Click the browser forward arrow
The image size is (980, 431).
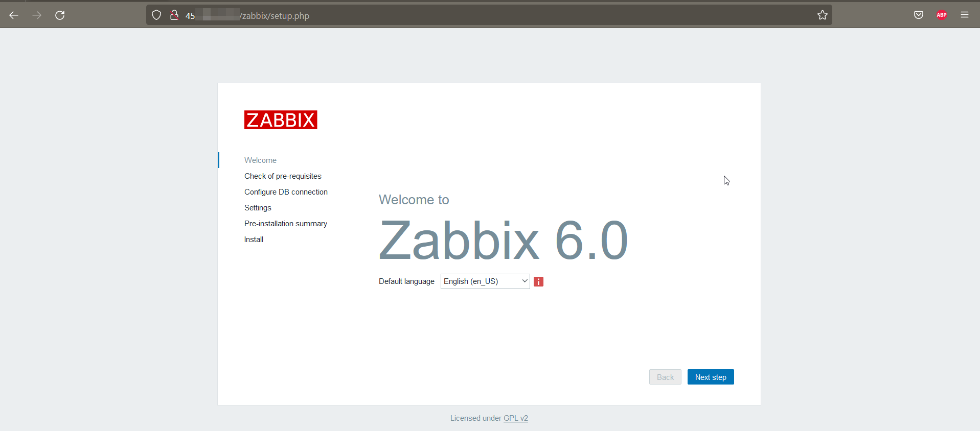pos(37,15)
